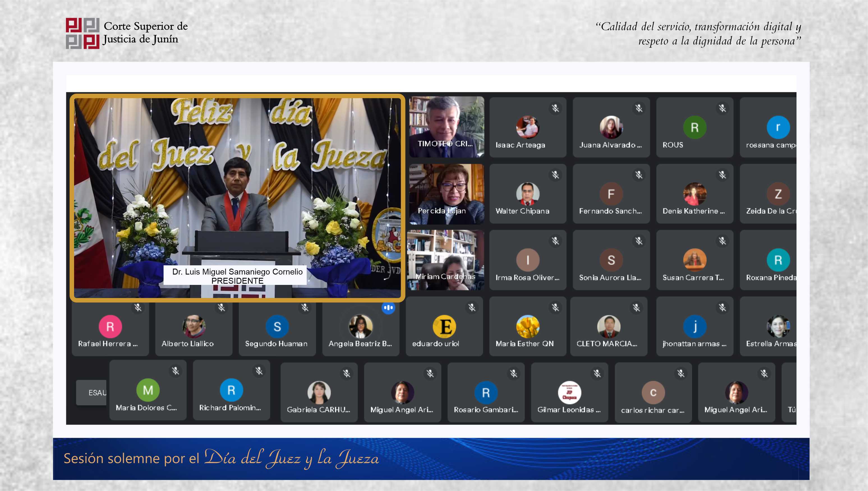Image resolution: width=868 pixels, height=491 pixels.
Task: Click the Estrella Armas profile picture
Action: point(778,326)
